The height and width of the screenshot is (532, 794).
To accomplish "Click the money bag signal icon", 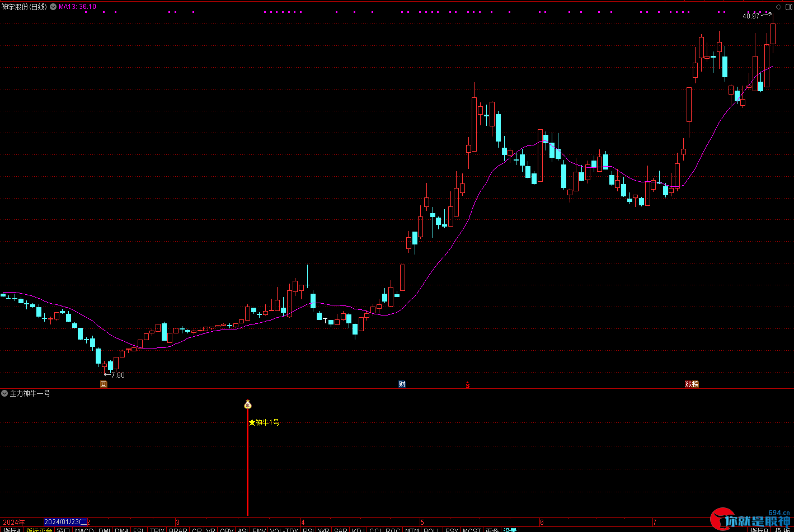I will point(247,404).
